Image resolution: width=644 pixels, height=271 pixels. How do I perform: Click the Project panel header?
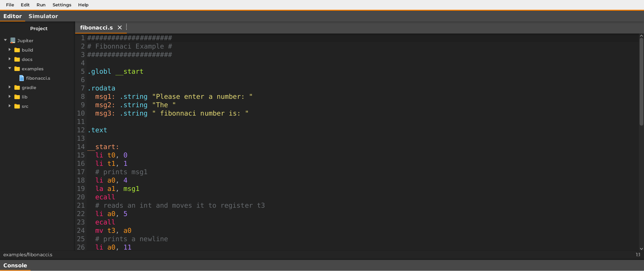point(39,28)
